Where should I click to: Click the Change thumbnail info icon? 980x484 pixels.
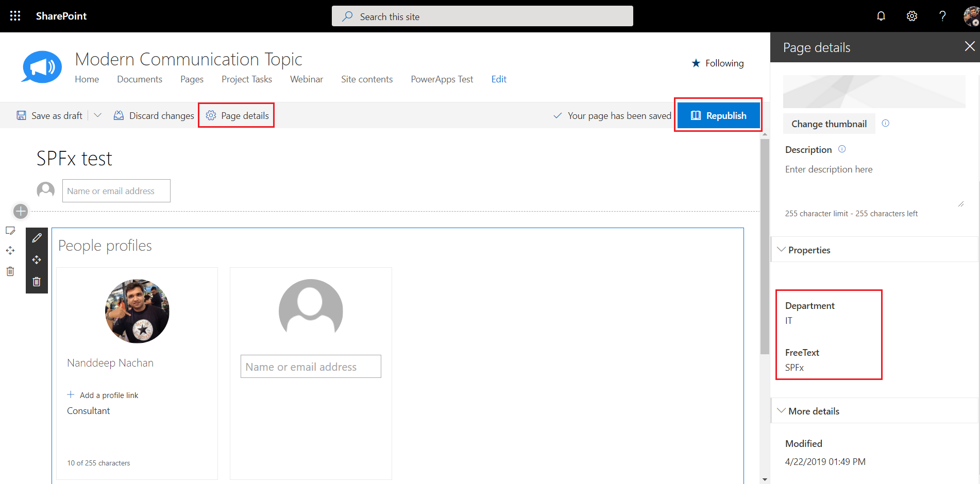point(886,123)
